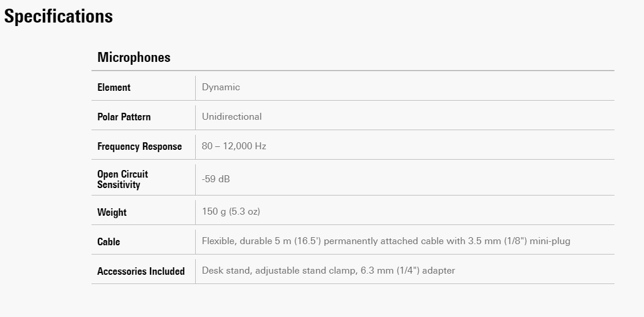644x317 pixels.
Task: Click the "6.3 mm (1/4") adapter" text
Action: [406, 271]
